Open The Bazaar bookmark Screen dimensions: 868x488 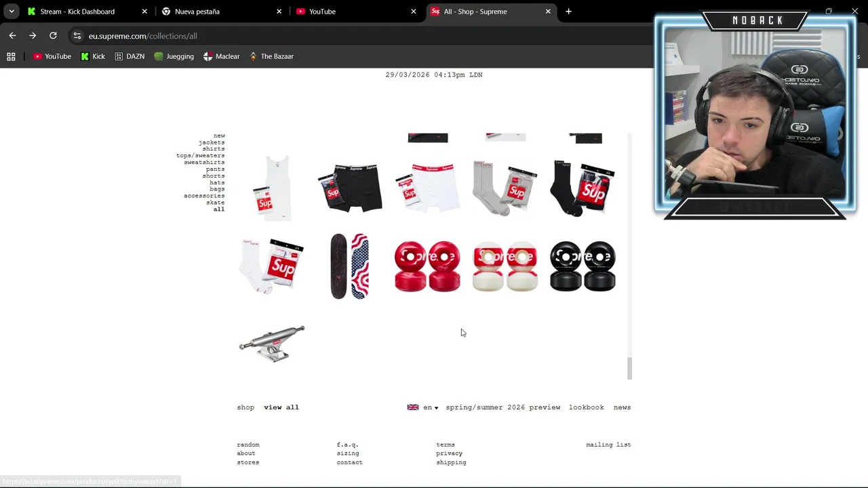pos(271,56)
